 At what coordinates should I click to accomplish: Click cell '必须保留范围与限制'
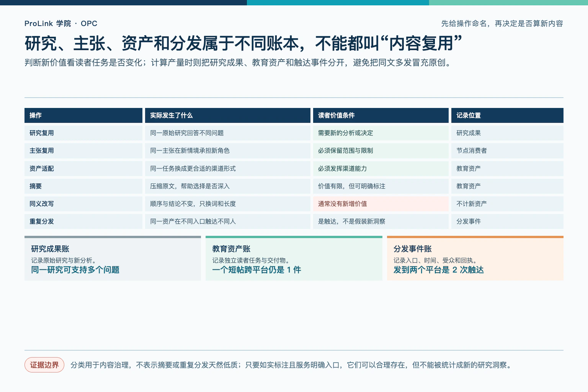coord(381,150)
